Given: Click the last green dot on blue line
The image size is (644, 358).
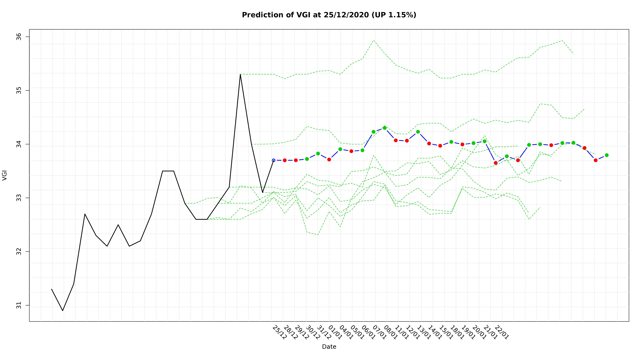Looking at the screenshot, I should [607, 155].
